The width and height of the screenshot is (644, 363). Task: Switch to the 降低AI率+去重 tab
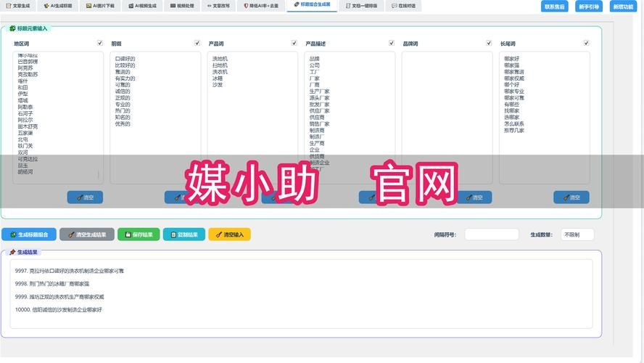261,6
